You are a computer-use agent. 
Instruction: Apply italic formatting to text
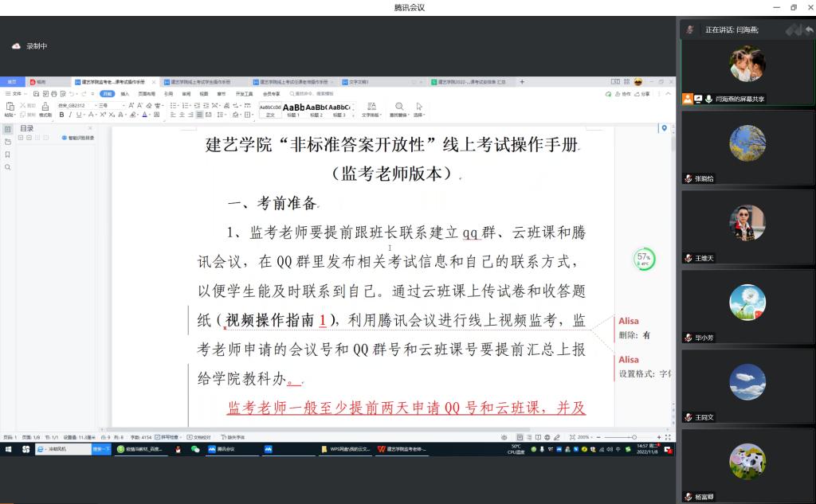(71, 115)
